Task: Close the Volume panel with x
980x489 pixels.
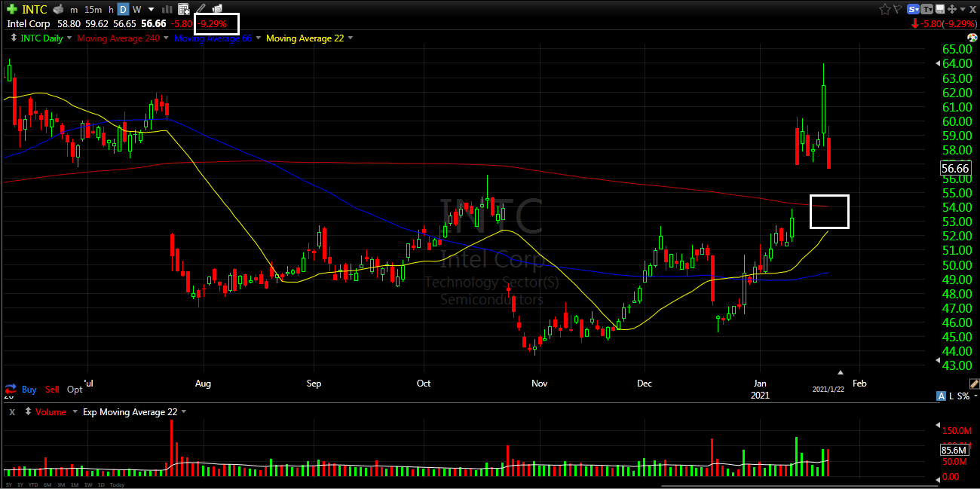Action: pos(11,412)
